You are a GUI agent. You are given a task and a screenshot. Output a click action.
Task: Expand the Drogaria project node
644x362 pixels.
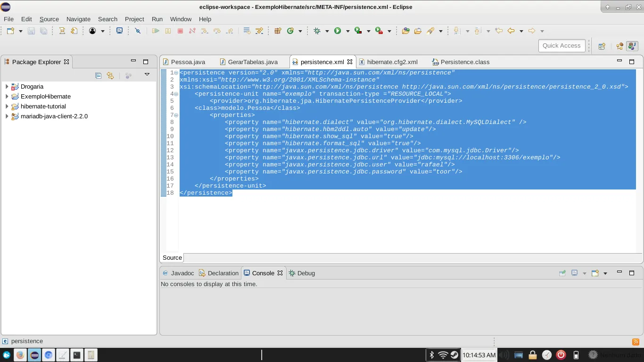click(x=7, y=87)
